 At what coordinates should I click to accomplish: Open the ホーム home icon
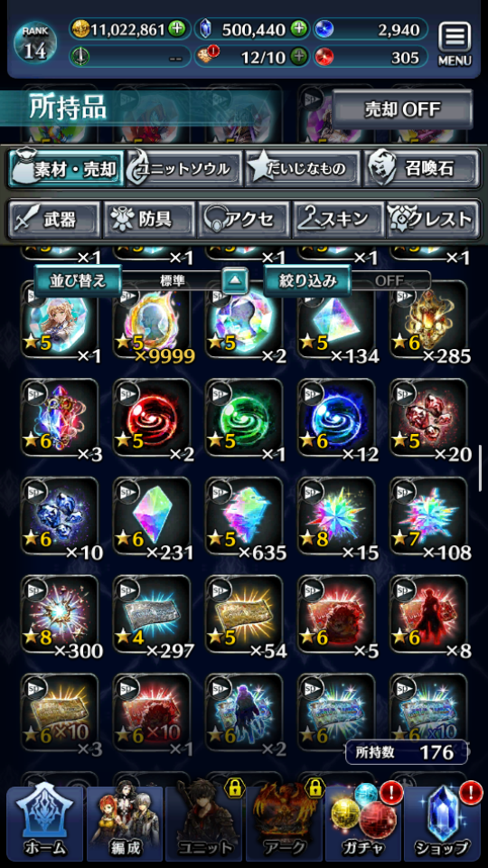click(x=45, y=823)
